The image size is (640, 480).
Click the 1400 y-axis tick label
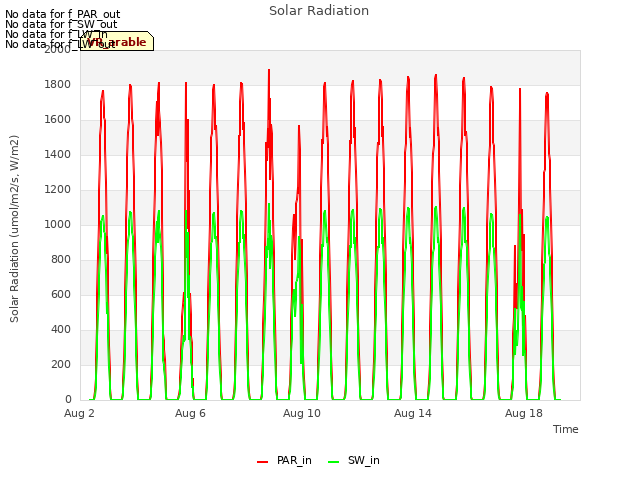[x=58, y=154]
